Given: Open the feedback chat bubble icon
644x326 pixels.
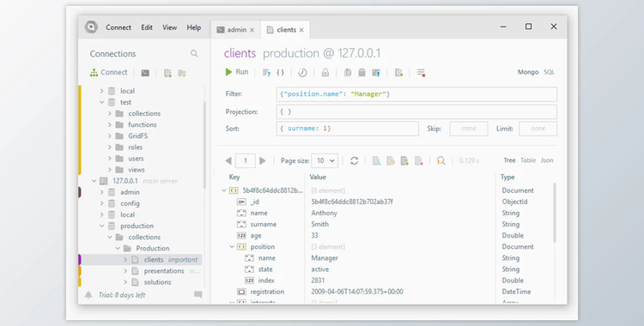Looking at the screenshot, I should click(x=198, y=294).
